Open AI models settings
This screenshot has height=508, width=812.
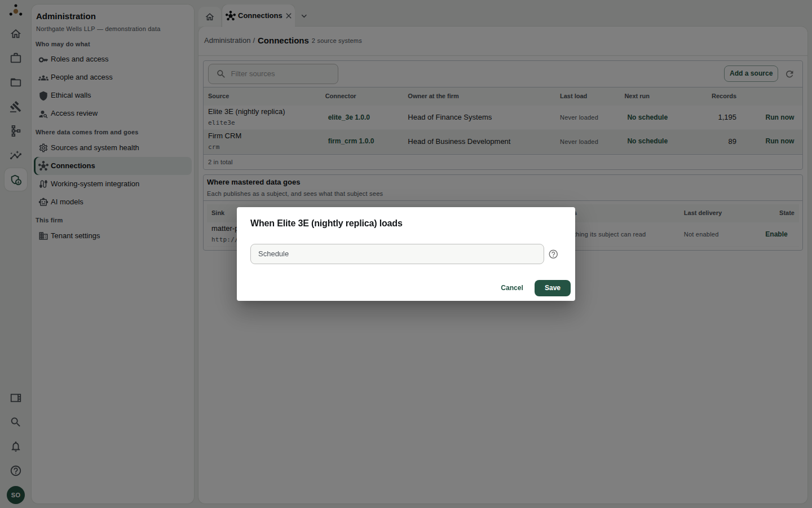(113, 202)
